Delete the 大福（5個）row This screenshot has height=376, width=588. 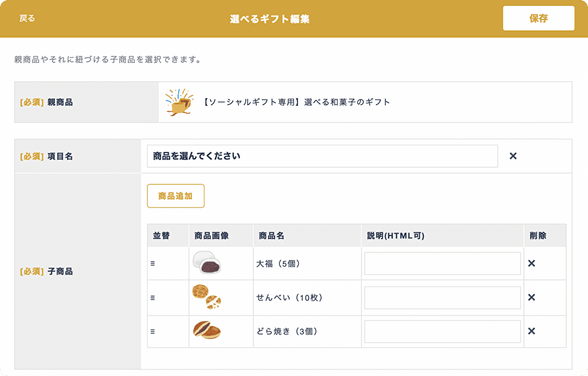pyautogui.click(x=532, y=264)
